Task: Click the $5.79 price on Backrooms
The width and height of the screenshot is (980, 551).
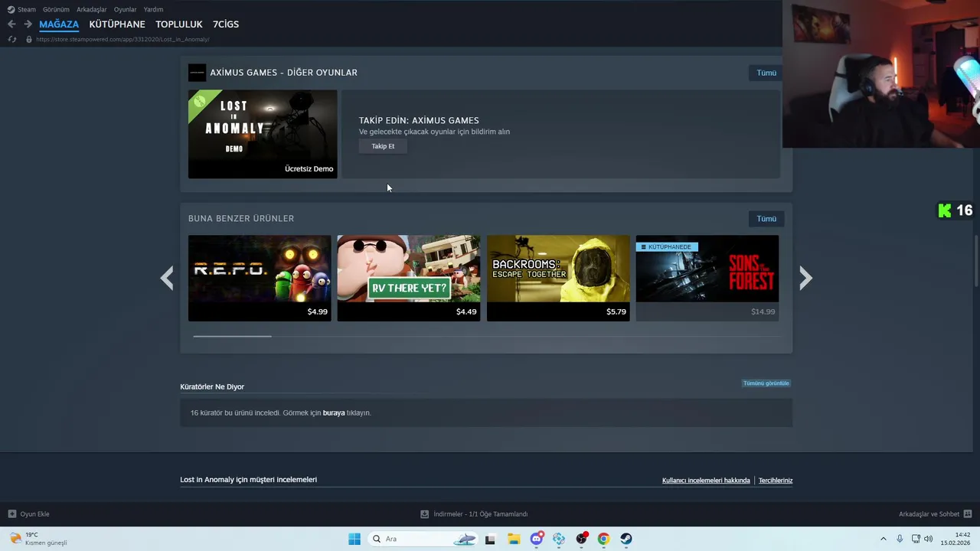Action: coord(616,311)
